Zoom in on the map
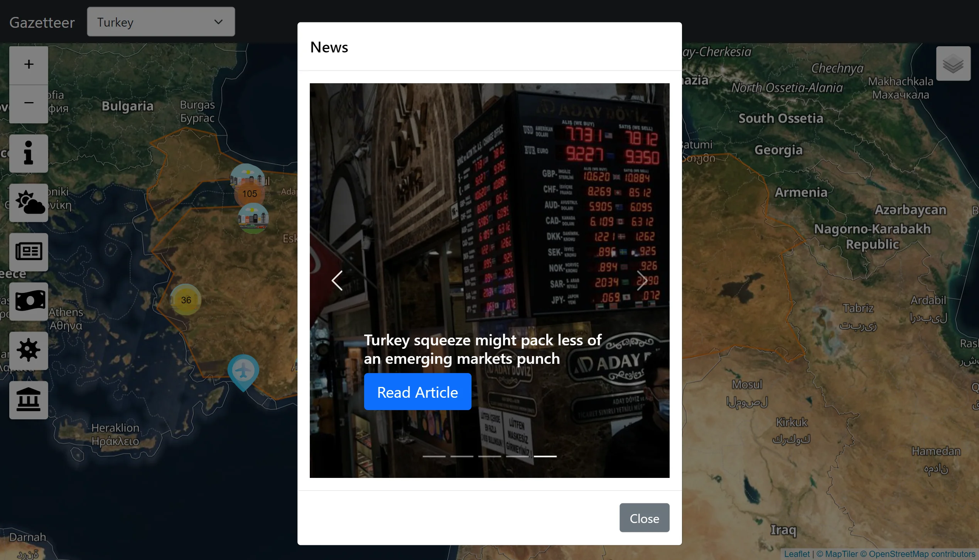 (28, 64)
